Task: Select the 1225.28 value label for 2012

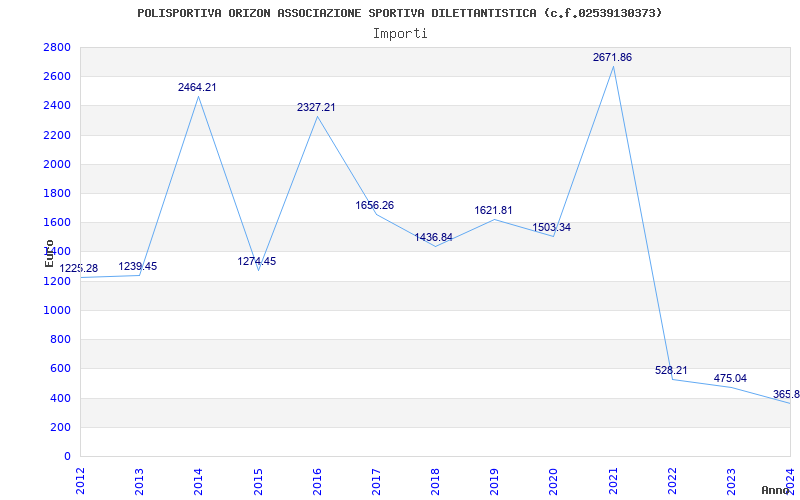Action: (79, 268)
